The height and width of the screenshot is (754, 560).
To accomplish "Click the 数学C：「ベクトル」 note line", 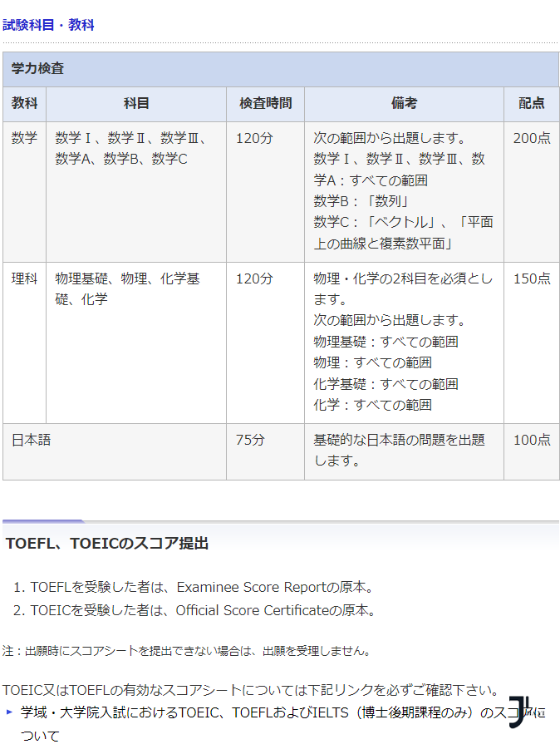I will coord(403,233).
